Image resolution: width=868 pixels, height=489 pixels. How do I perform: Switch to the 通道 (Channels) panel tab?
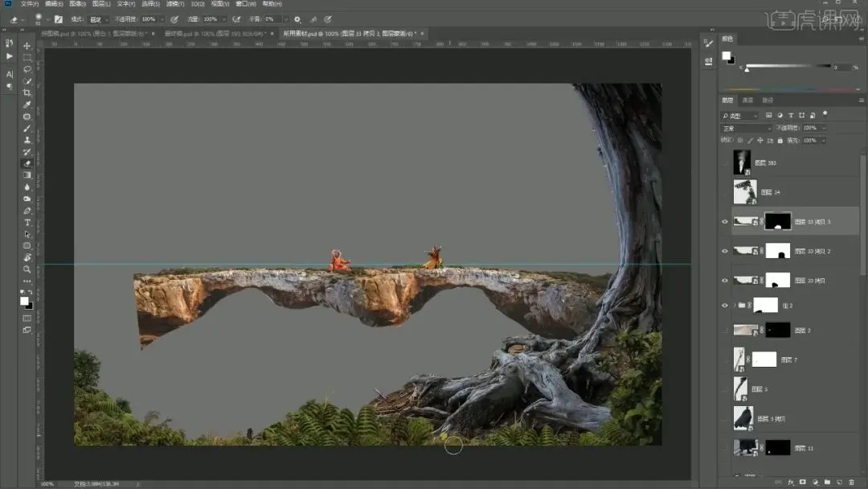(747, 101)
